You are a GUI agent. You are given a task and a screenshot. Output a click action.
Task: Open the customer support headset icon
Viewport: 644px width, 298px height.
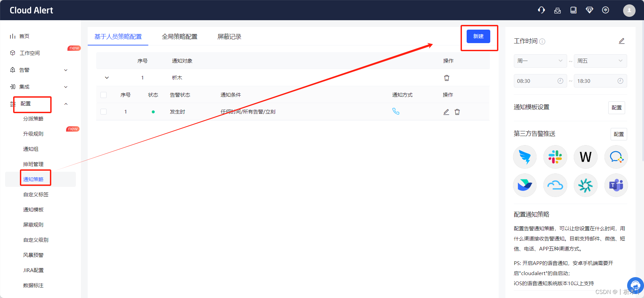[x=541, y=10]
